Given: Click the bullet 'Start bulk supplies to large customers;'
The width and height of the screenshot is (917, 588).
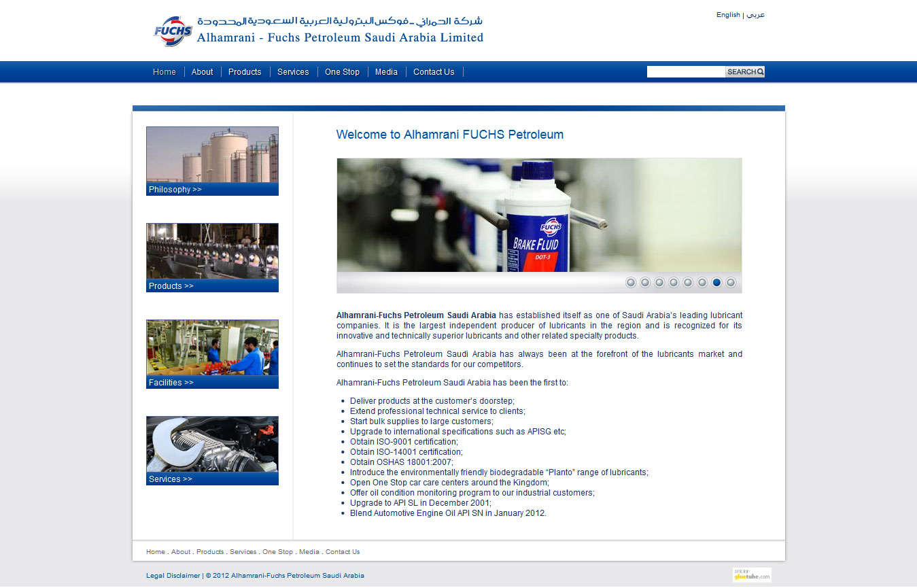Looking at the screenshot, I should (x=421, y=421).
